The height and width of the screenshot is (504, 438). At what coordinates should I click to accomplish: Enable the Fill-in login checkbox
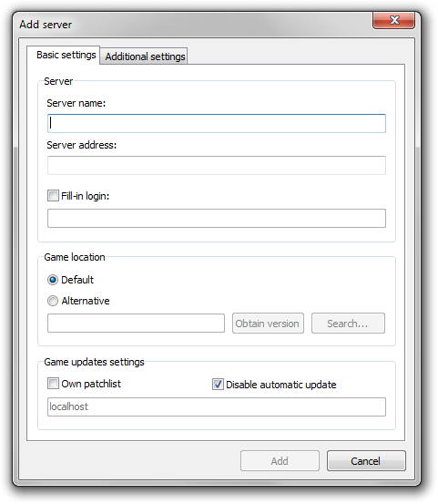point(53,196)
